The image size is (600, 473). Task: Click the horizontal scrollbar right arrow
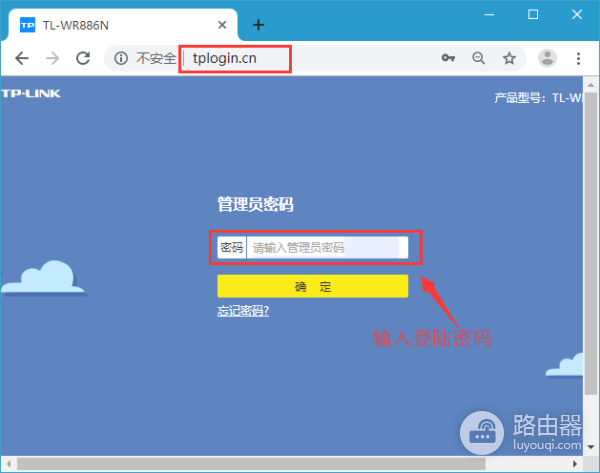[x=575, y=464]
